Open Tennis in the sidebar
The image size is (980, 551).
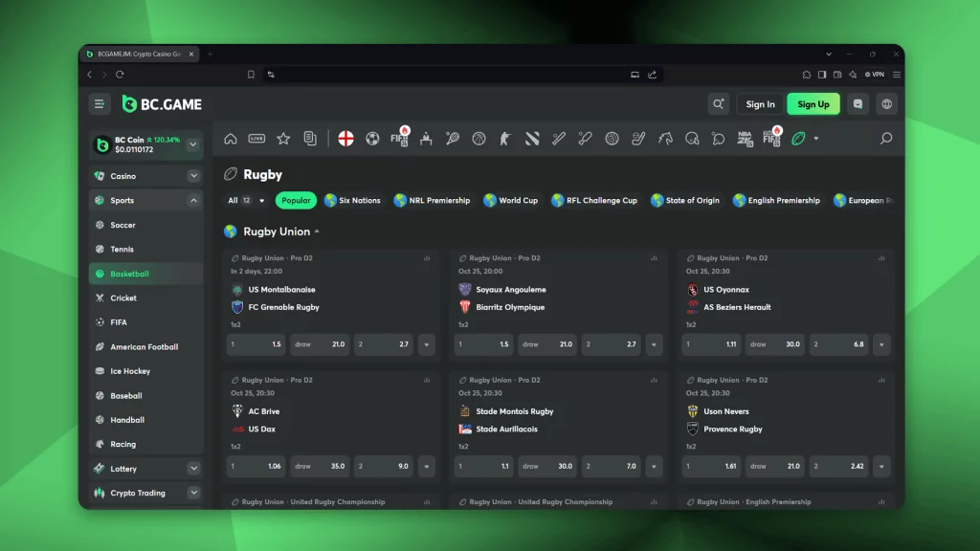(x=145, y=250)
